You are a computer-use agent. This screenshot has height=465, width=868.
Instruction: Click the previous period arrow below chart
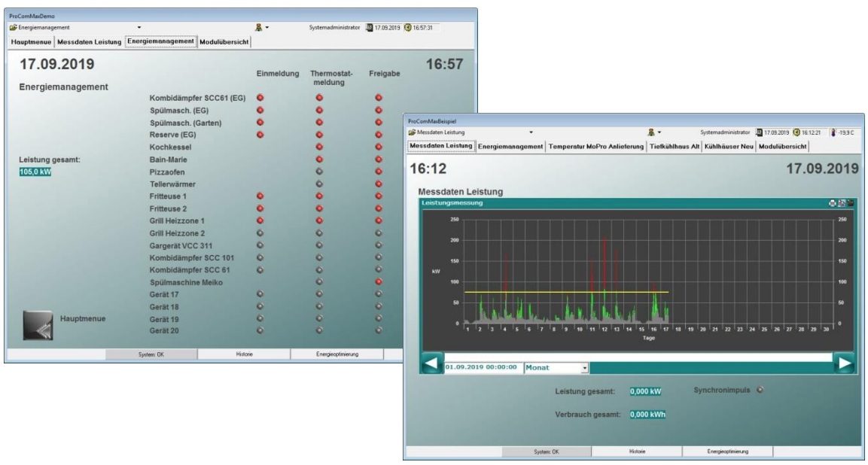pyautogui.click(x=431, y=364)
